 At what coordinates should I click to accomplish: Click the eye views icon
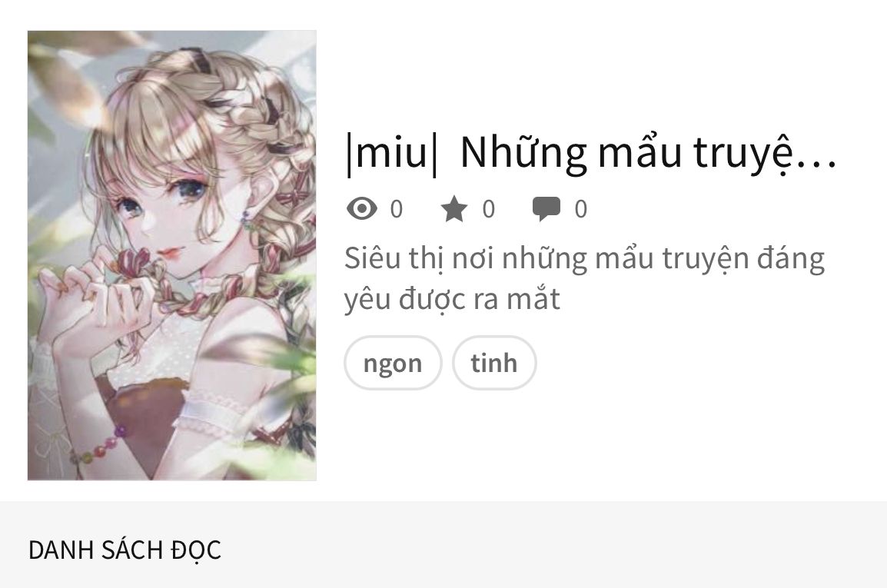361,208
